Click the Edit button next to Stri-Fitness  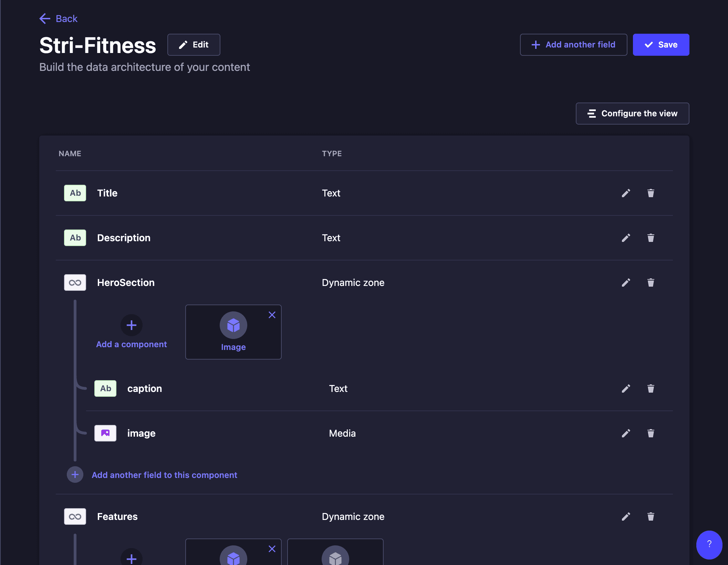pyautogui.click(x=194, y=45)
